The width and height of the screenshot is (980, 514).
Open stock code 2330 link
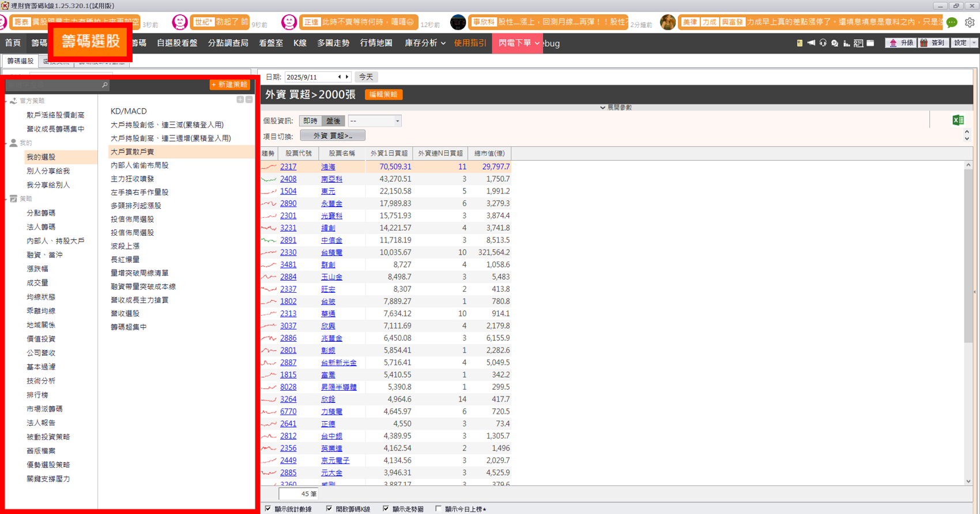[x=288, y=252]
